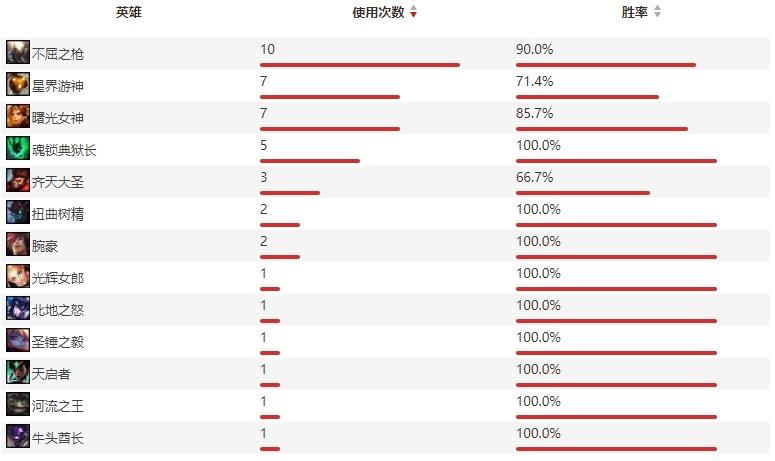Click the 魂锁典狱长 champion portrait icon
The width and height of the screenshot is (775, 461).
tap(17, 148)
